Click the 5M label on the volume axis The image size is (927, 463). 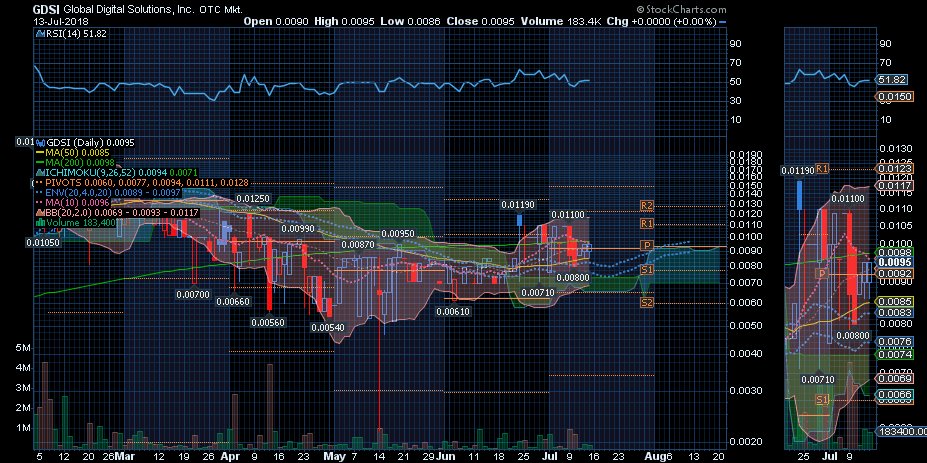click(x=23, y=348)
